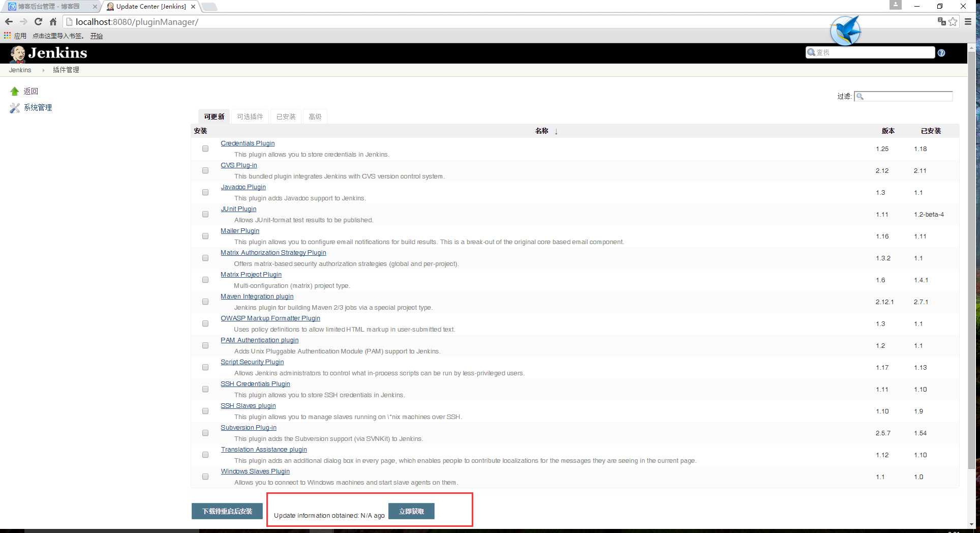Open the SSH Credentials Plugin link

coord(255,384)
